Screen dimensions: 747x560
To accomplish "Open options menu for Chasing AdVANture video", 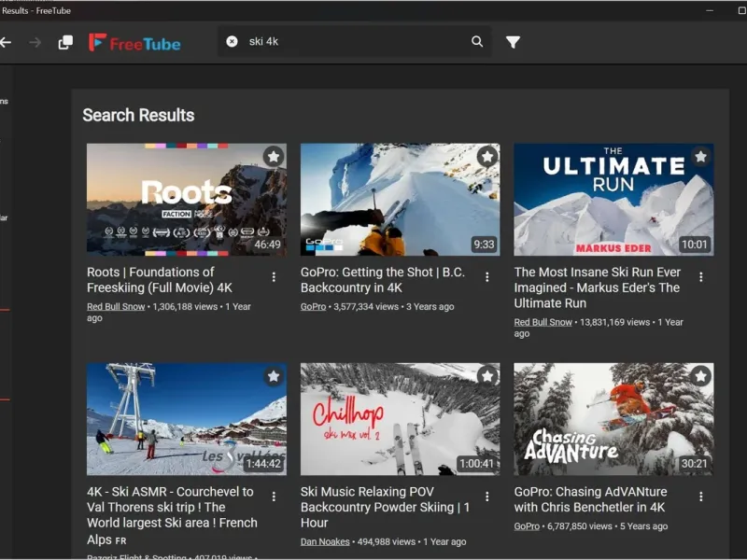I will [701, 497].
